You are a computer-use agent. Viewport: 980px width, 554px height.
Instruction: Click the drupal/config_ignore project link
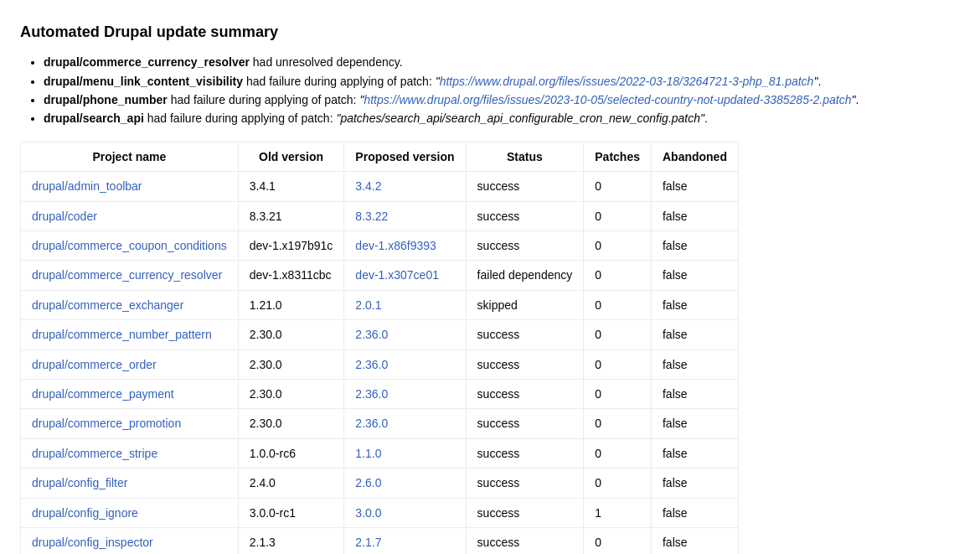click(85, 513)
